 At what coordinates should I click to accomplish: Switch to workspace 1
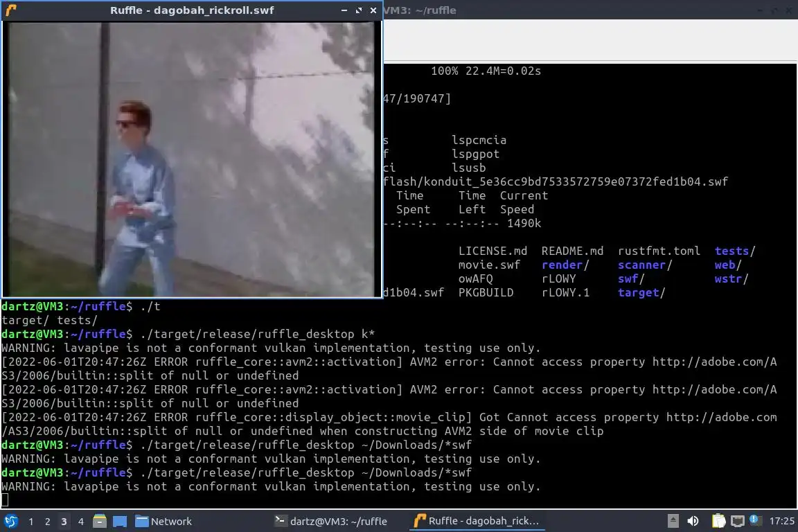tap(31, 522)
